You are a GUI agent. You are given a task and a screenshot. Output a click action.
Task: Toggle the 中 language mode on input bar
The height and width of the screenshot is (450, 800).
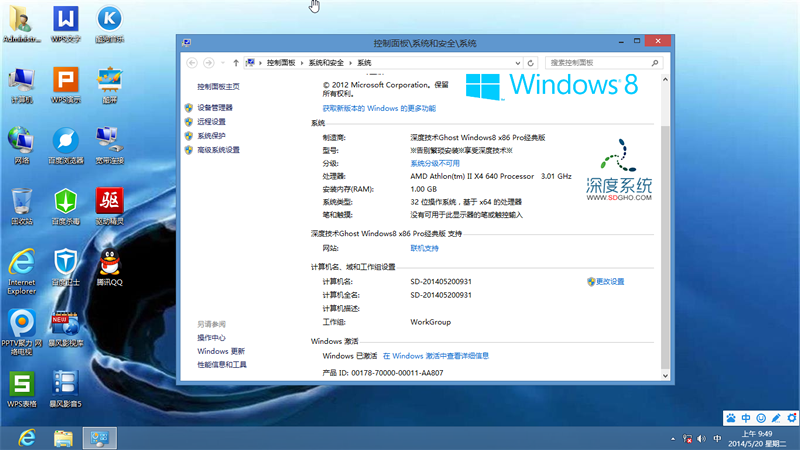point(746,418)
